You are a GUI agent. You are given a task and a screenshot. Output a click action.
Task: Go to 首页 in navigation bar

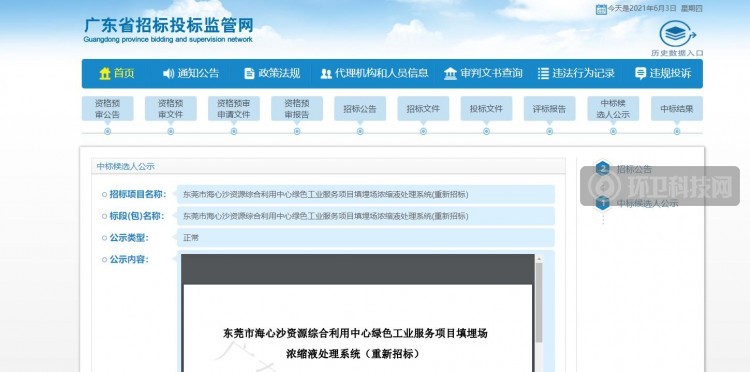pyautogui.click(x=124, y=74)
